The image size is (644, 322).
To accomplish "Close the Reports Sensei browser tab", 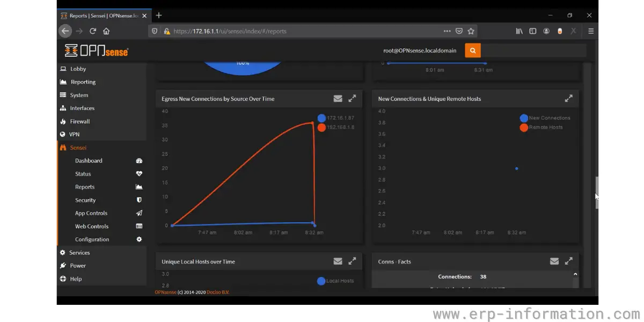I will tap(144, 16).
